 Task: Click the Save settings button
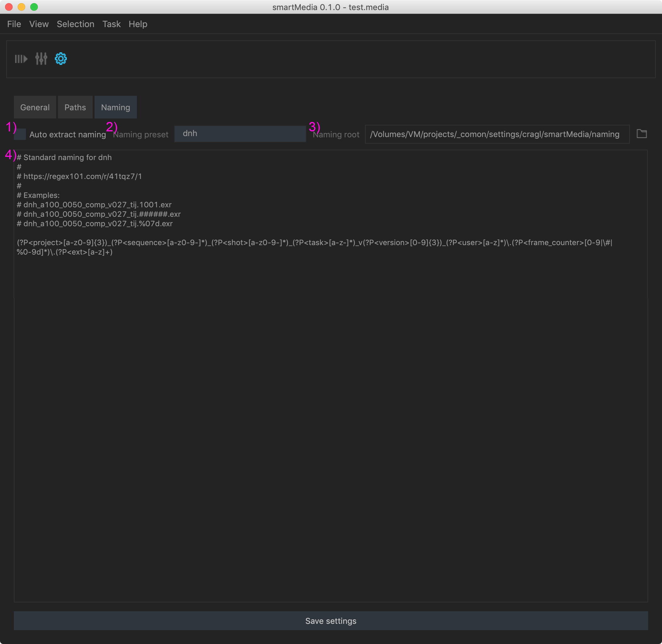[331, 621]
